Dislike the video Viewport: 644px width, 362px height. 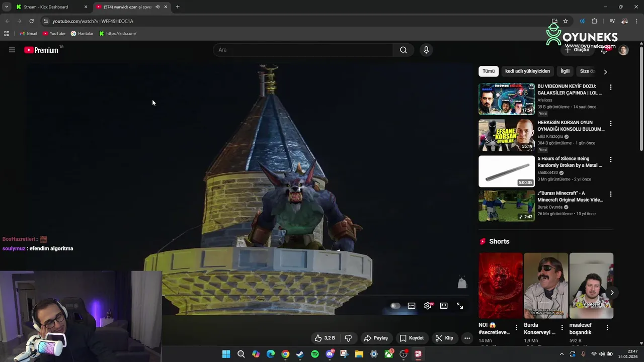[348, 338]
